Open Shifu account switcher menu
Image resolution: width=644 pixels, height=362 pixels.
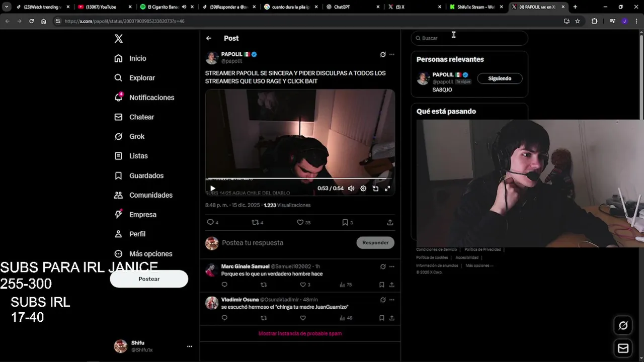coord(153,346)
